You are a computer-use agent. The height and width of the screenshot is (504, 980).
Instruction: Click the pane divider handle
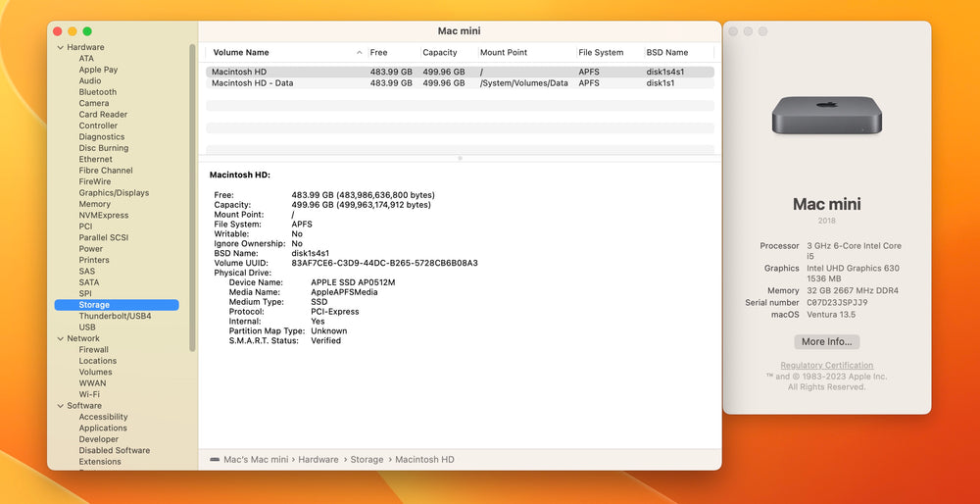[x=460, y=158]
